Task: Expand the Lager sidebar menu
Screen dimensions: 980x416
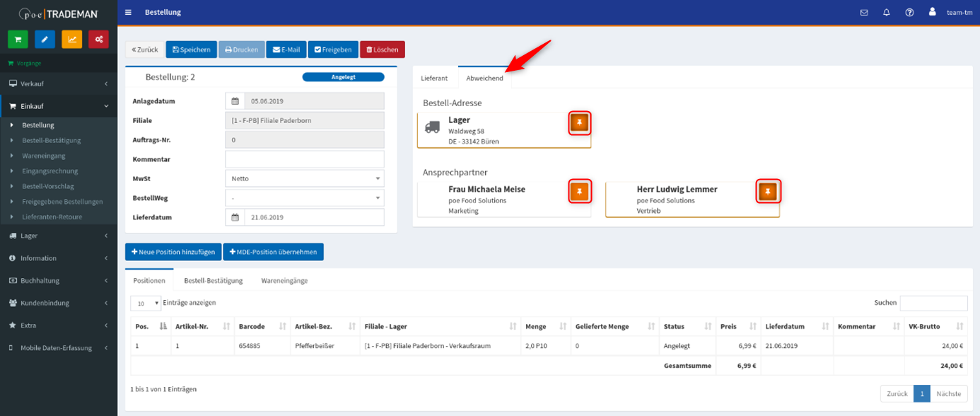Action: (x=59, y=236)
